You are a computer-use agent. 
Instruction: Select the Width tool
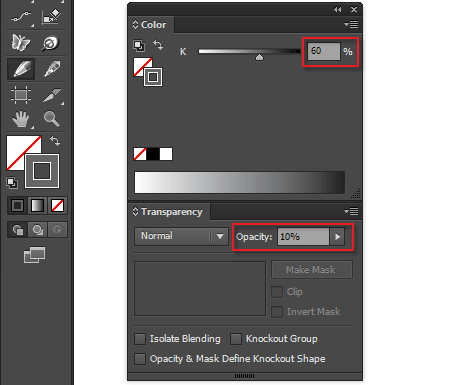pyautogui.click(x=21, y=17)
